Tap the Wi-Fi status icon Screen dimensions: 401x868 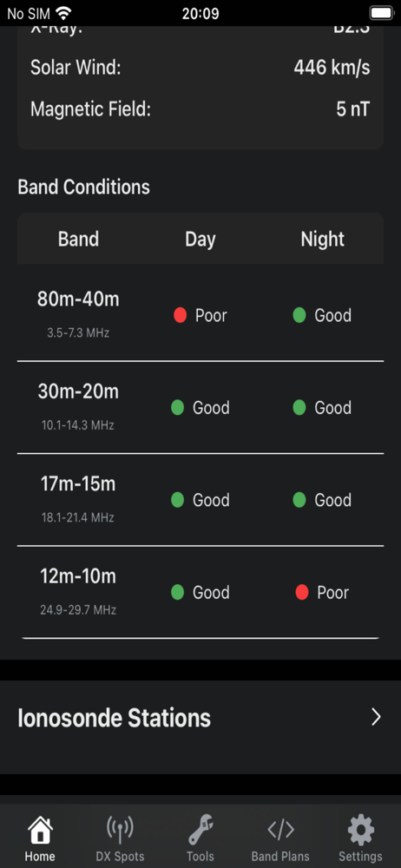tap(63, 13)
